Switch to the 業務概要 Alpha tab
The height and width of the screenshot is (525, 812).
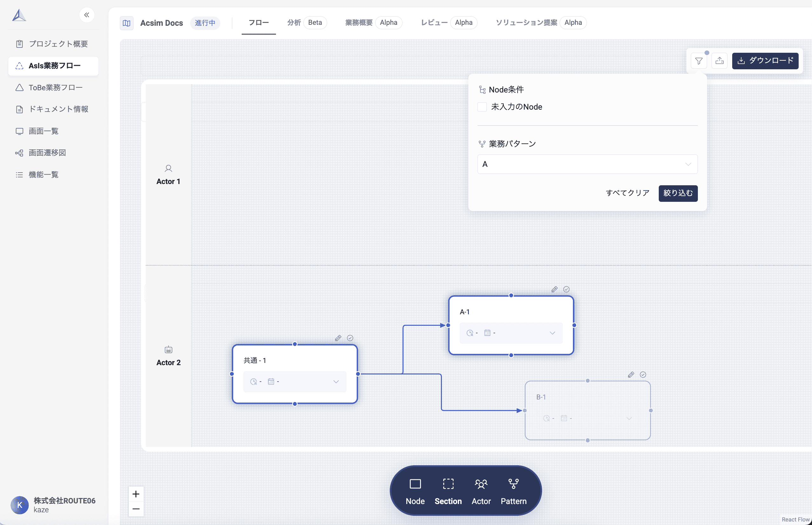pyautogui.click(x=374, y=23)
